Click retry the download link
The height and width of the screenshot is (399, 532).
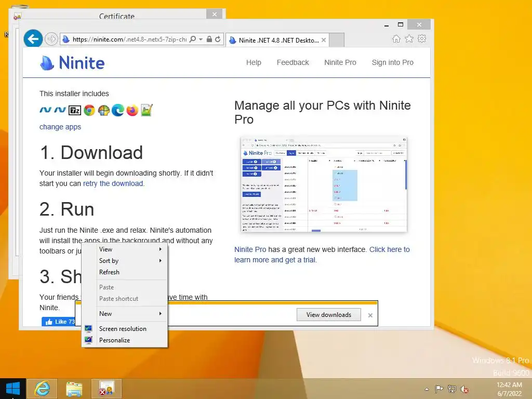pyautogui.click(x=113, y=183)
